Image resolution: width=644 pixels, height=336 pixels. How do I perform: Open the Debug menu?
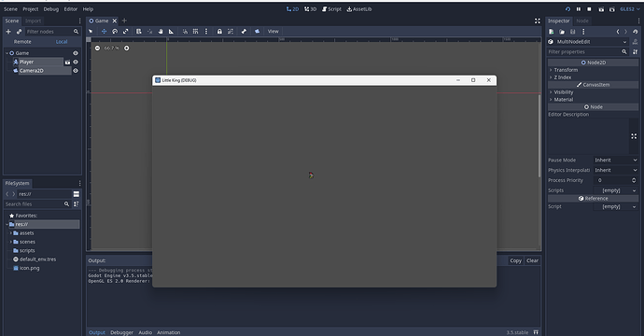51,9
